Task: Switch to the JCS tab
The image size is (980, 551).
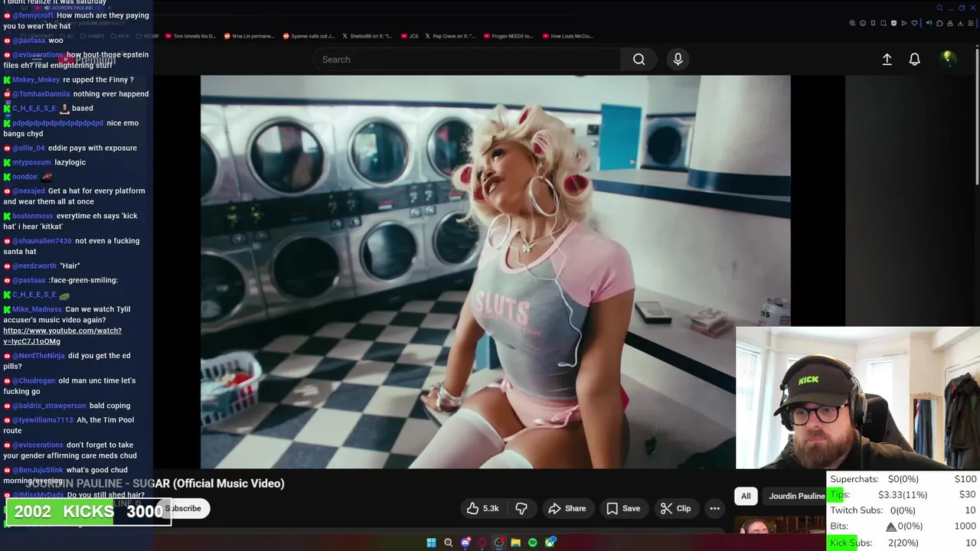Action: (410, 36)
